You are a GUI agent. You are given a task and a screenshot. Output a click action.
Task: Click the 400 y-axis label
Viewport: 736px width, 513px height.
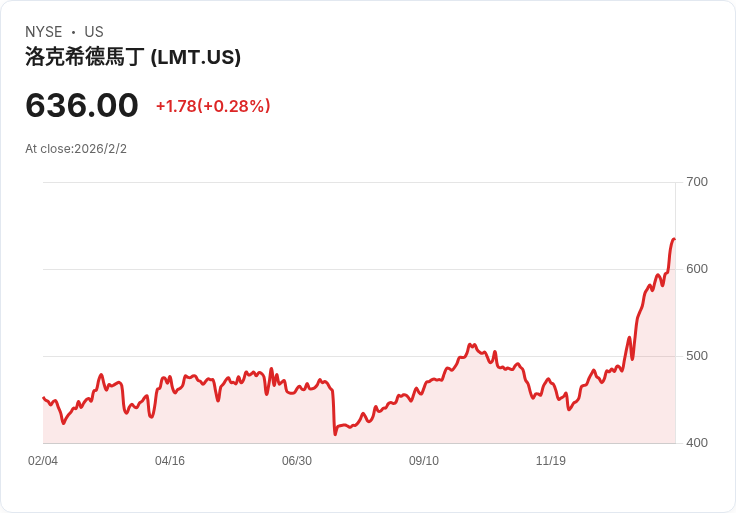[x=697, y=443]
